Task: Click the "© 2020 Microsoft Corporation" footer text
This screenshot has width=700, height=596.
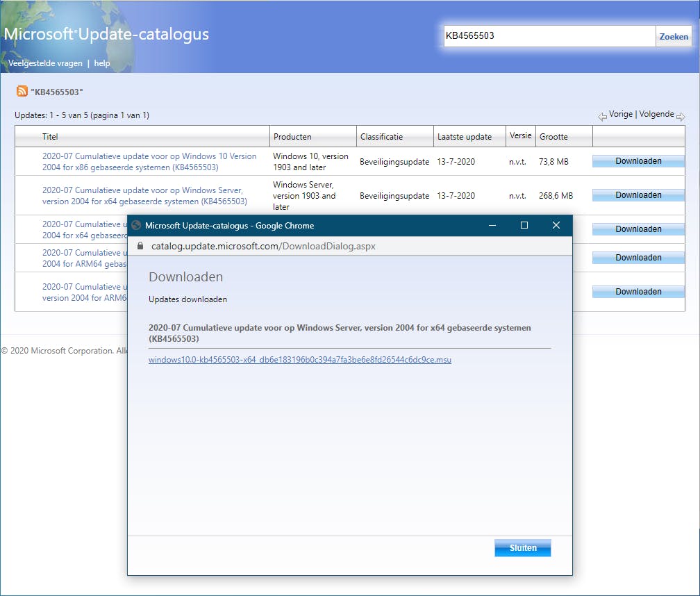Action: click(64, 351)
